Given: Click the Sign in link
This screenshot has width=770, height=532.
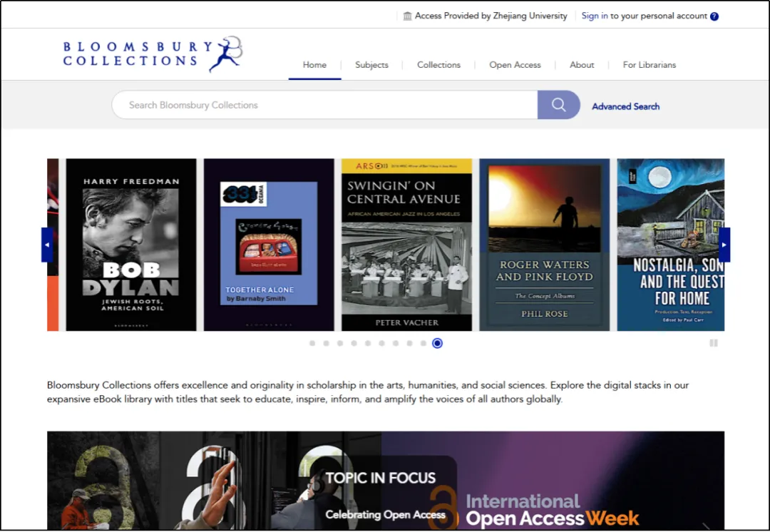Looking at the screenshot, I should 594,16.
